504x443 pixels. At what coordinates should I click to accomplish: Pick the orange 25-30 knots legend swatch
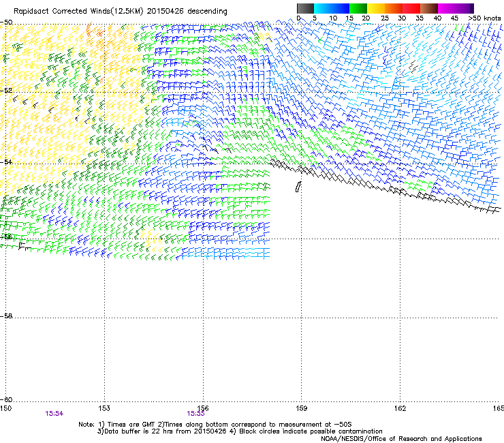click(x=394, y=8)
